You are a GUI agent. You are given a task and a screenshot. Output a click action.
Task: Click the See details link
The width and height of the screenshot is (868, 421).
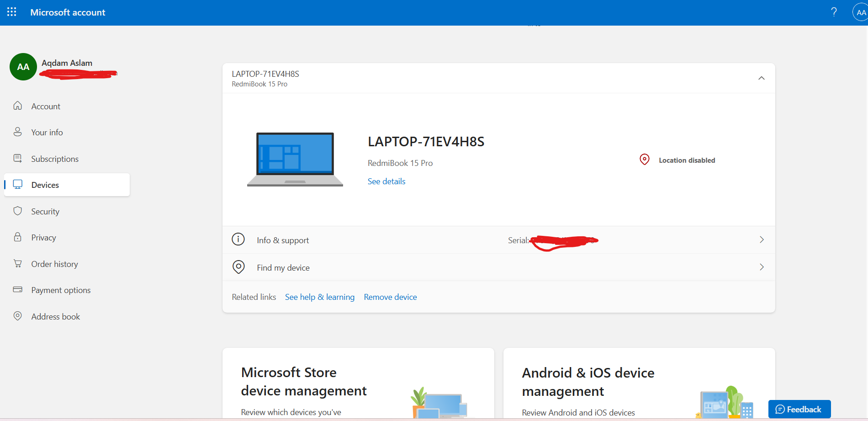(x=386, y=181)
